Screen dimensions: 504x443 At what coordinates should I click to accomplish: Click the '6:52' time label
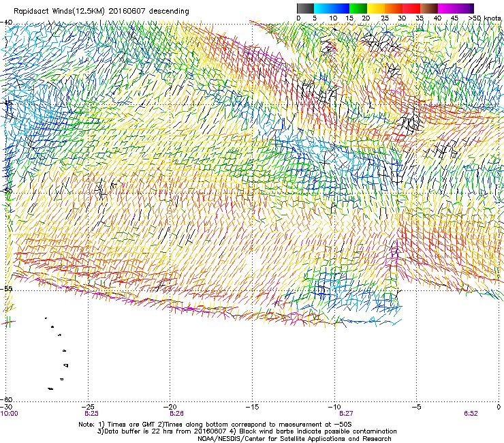pyautogui.click(x=471, y=414)
